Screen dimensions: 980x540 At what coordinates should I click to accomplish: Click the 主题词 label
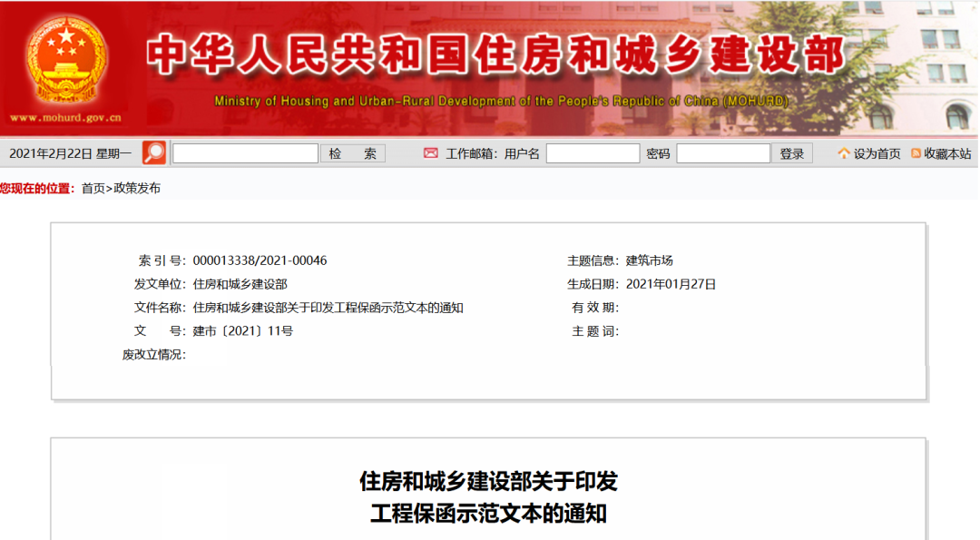coord(595,331)
